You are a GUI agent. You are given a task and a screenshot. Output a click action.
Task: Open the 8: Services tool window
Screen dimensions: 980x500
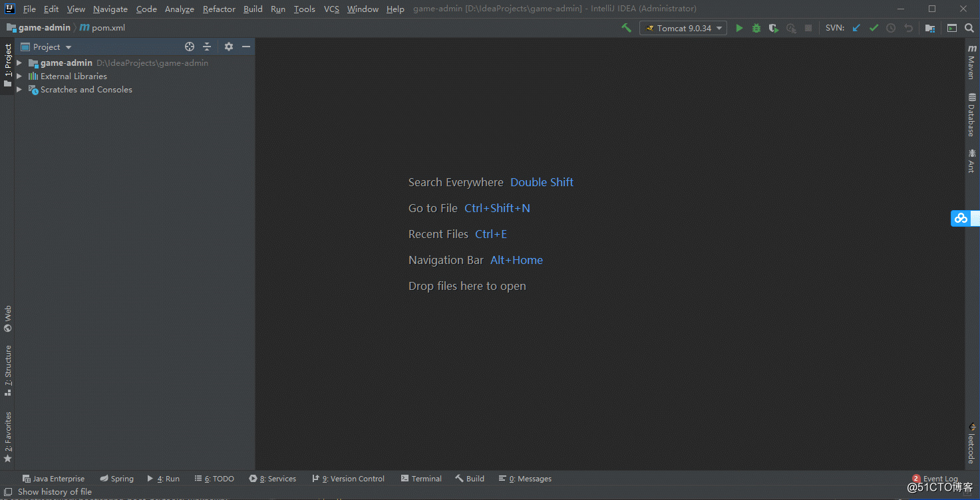pyautogui.click(x=272, y=479)
